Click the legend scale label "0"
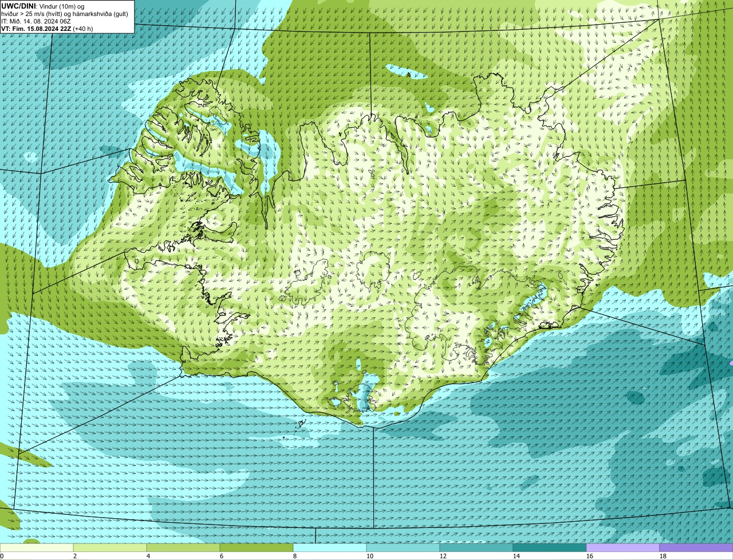 [x=2, y=556]
